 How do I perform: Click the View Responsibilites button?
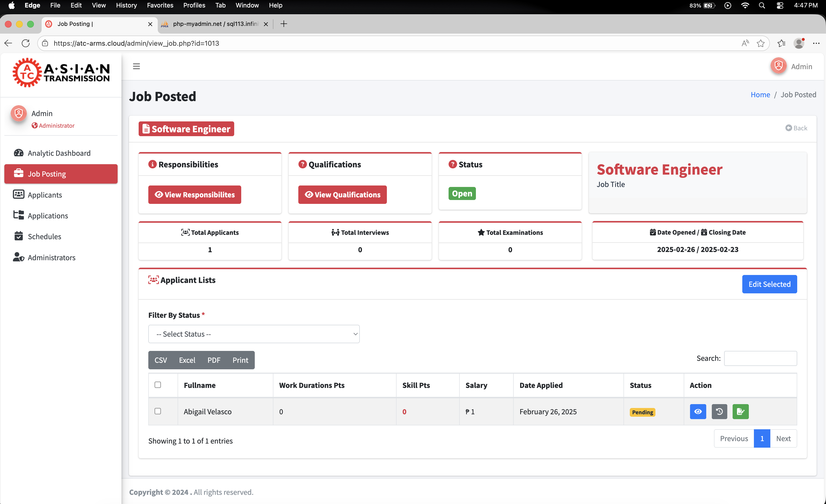point(195,195)
